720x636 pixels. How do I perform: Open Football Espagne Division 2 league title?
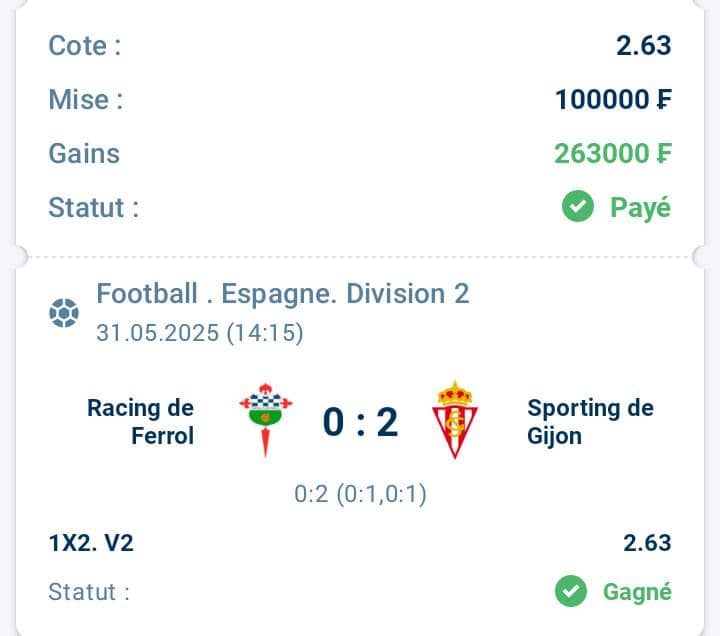283,293
